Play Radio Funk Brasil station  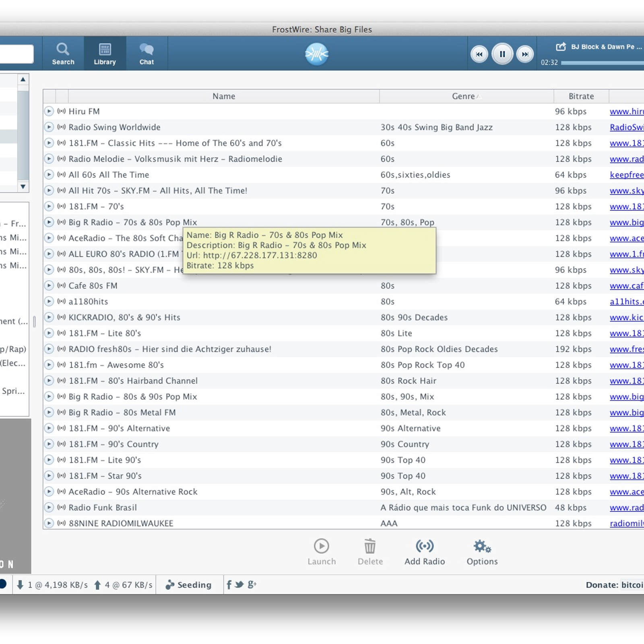pos(49,508)
